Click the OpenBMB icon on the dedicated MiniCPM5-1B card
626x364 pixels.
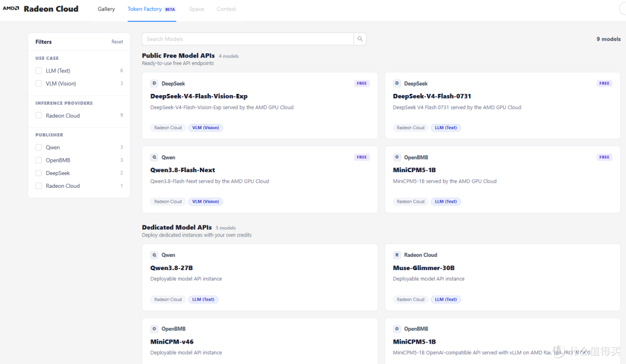pyautogui.click(x=396, y=329)
